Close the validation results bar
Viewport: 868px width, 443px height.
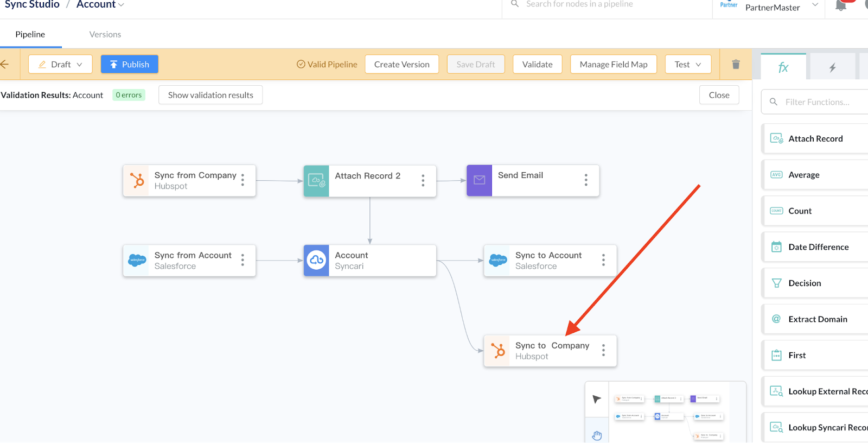719,95
